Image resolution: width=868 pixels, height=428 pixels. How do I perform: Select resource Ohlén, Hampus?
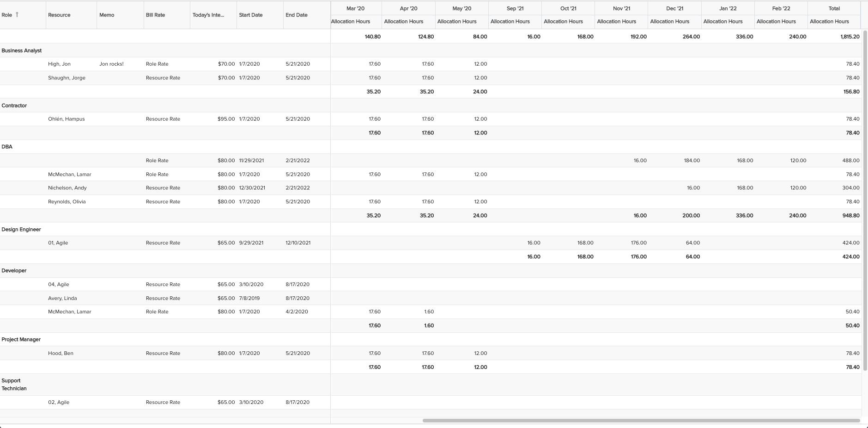coord(66,119)
